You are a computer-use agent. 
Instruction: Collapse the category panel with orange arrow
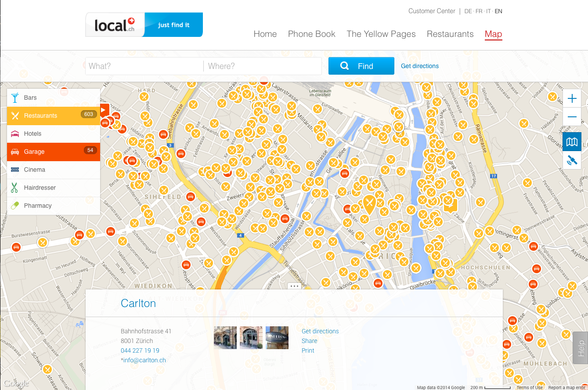(x=104, y=109)
